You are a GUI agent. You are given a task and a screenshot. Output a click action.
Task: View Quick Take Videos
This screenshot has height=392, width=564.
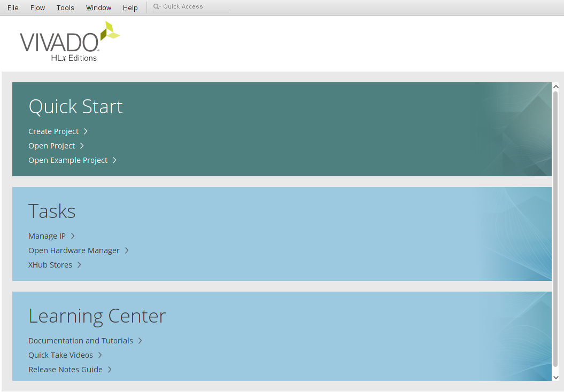point(60,355)
